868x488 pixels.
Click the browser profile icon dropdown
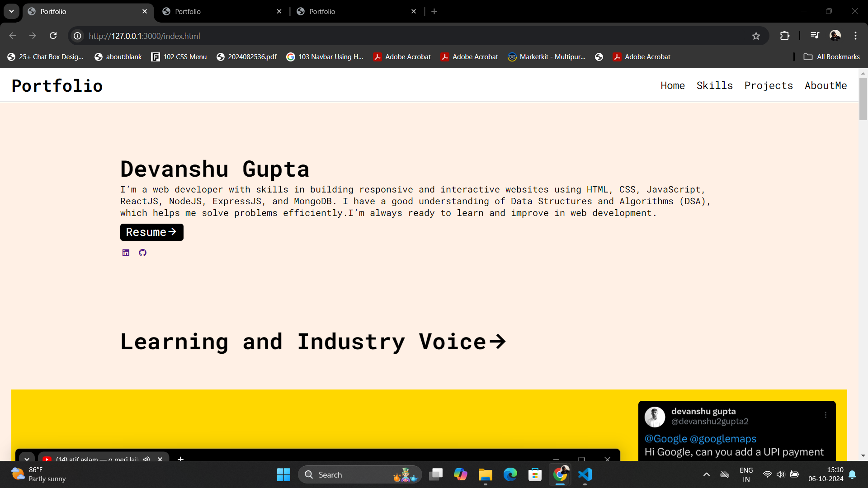835,36
